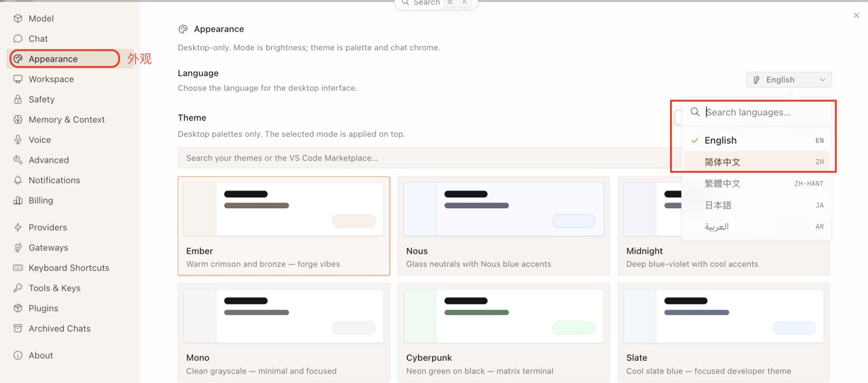This screenshot has width=868, height=383.
Task: Choose 简体中文 from language list
Action: tap(757, 162)
